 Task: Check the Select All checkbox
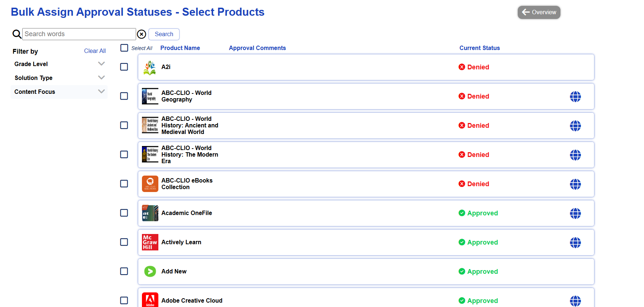[x=124, y=48]
